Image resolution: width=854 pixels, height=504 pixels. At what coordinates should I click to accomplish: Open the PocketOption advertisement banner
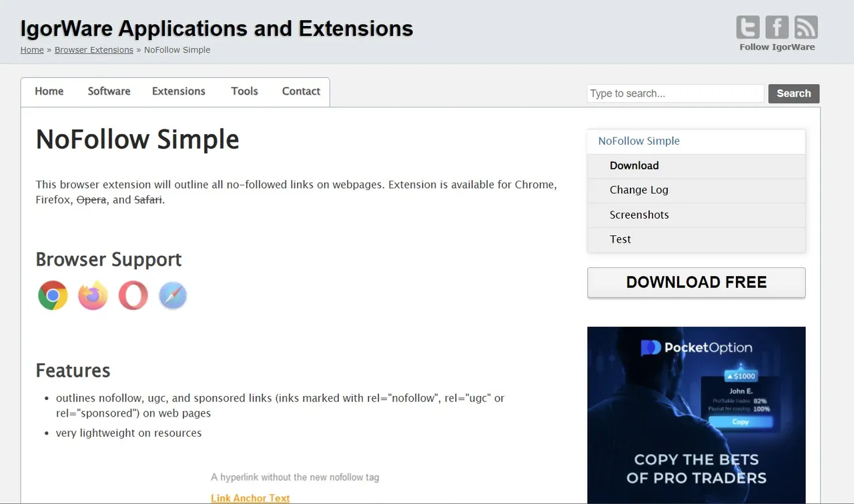tap(696, 415)
